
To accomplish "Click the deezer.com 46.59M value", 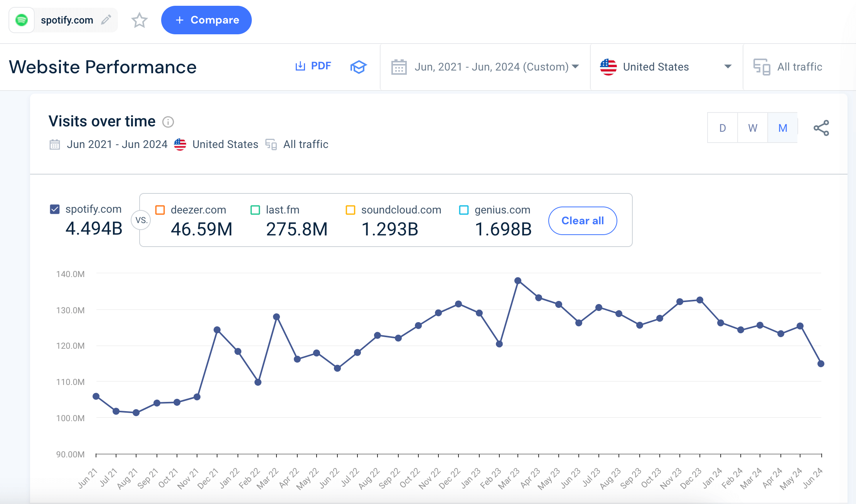I will pyautogui.click(x=202, y=229).
